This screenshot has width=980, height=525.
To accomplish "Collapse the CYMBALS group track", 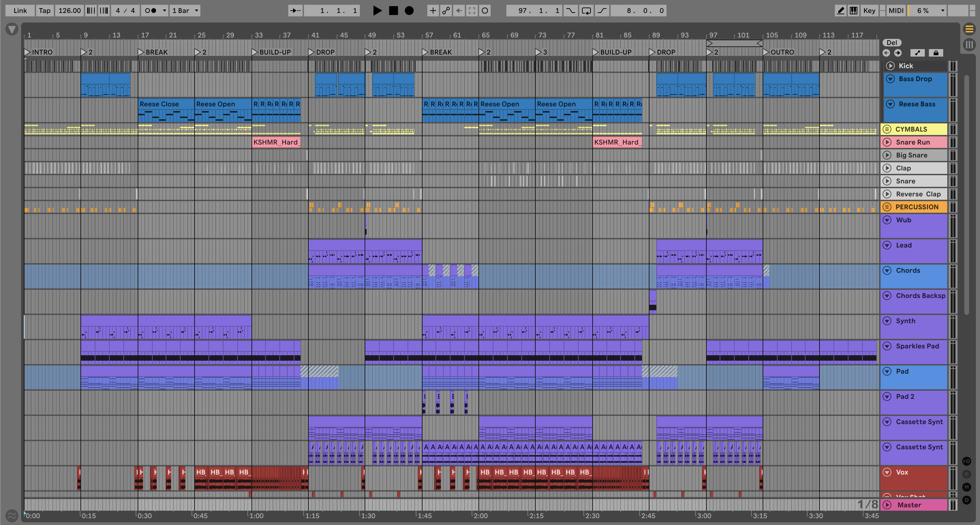I will click(887, 129).
